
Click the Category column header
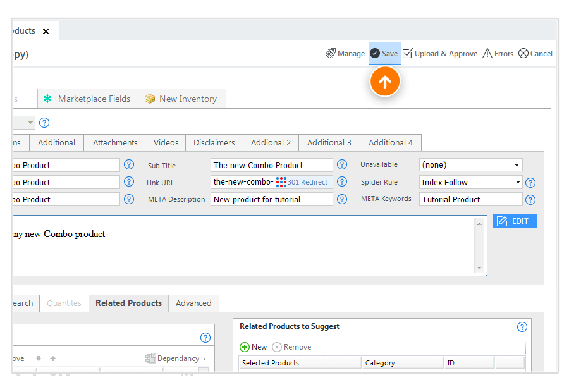tap(403, 363)
